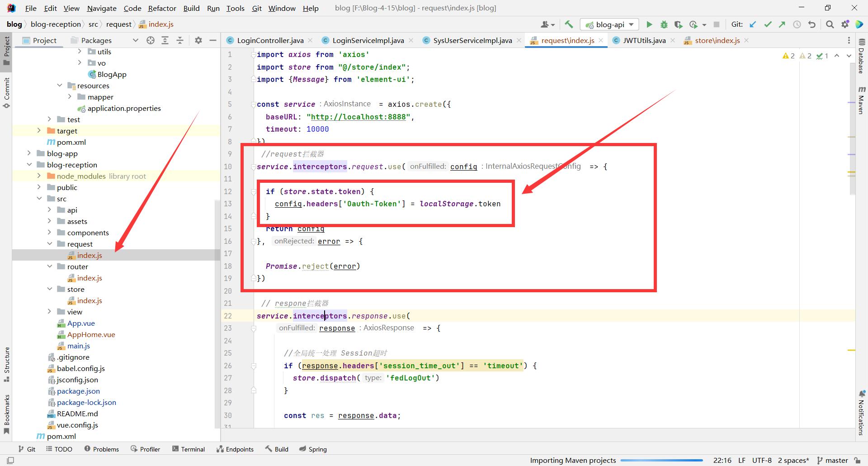Go to previous highlighted error arrow
This screenshot has width=868, height=466.
click(x=837, y=56)
